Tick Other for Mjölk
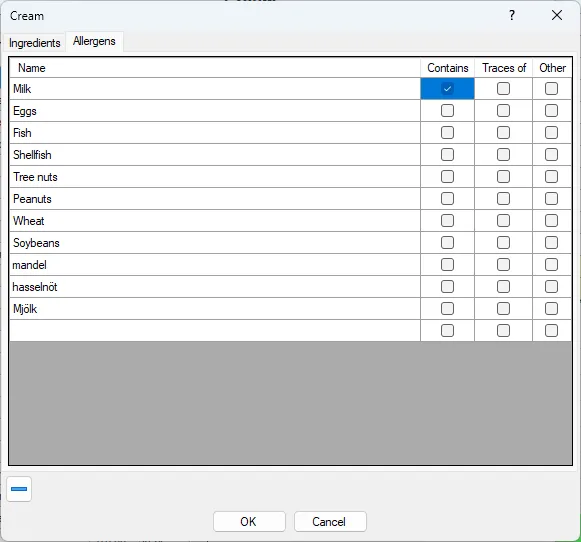This screenshot has height=542, width=581. 551,309
